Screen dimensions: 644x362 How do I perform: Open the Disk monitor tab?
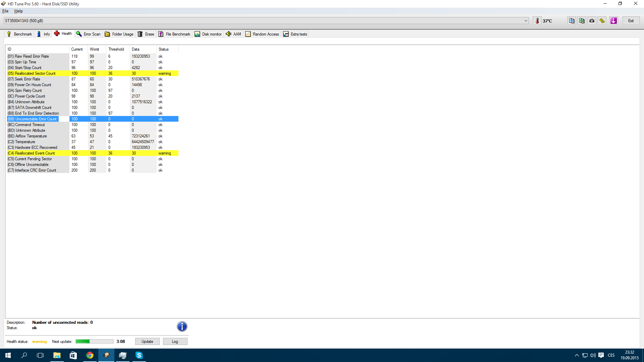click(x=208, y=34)
